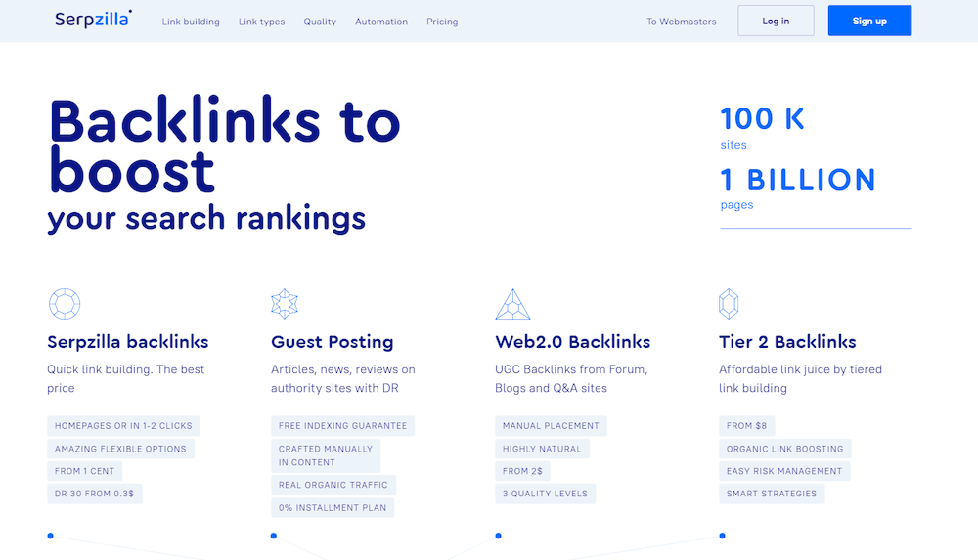Click the Serpzilla logo in header

point(93,21)
